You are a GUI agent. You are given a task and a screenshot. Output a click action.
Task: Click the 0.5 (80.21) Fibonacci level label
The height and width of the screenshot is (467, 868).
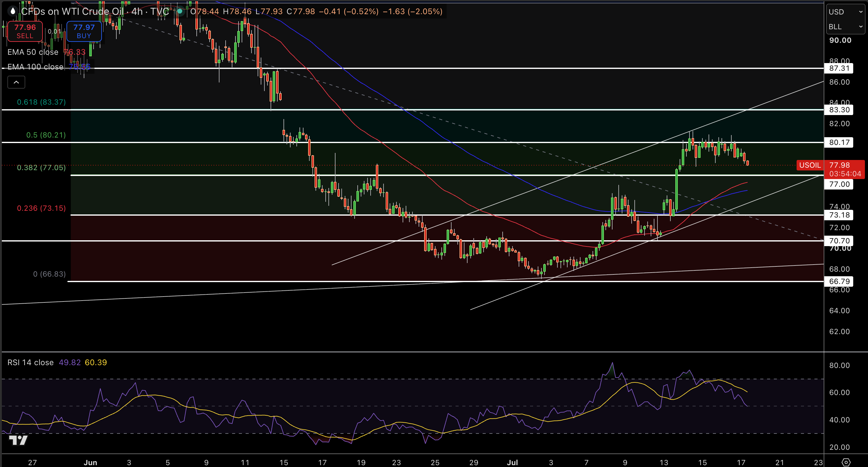[46, 135]
